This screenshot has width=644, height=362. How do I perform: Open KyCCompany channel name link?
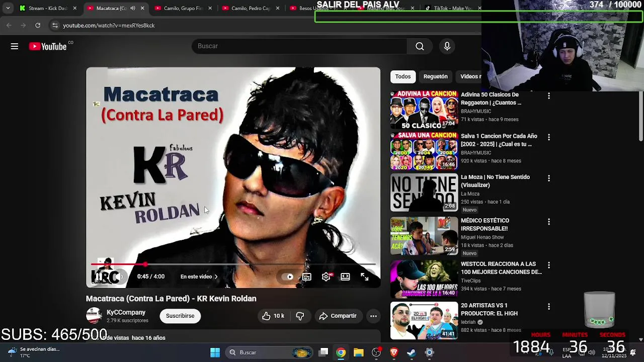point(126,312)
